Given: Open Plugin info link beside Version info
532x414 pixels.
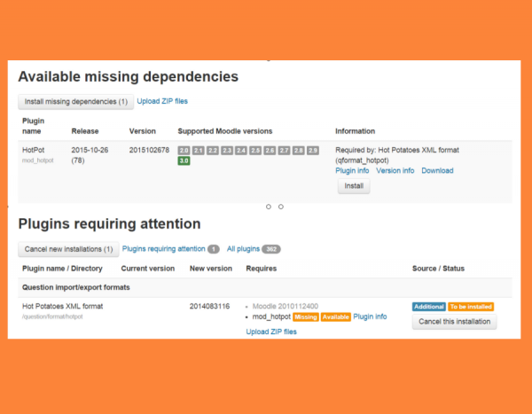Looking at the screenshot, I should 352,170.
